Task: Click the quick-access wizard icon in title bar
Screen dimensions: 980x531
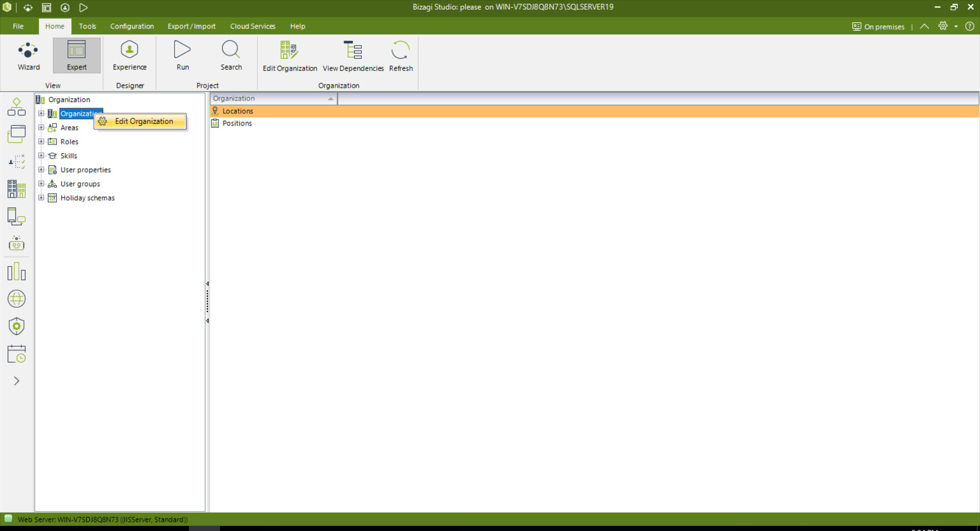Action: 28,8
